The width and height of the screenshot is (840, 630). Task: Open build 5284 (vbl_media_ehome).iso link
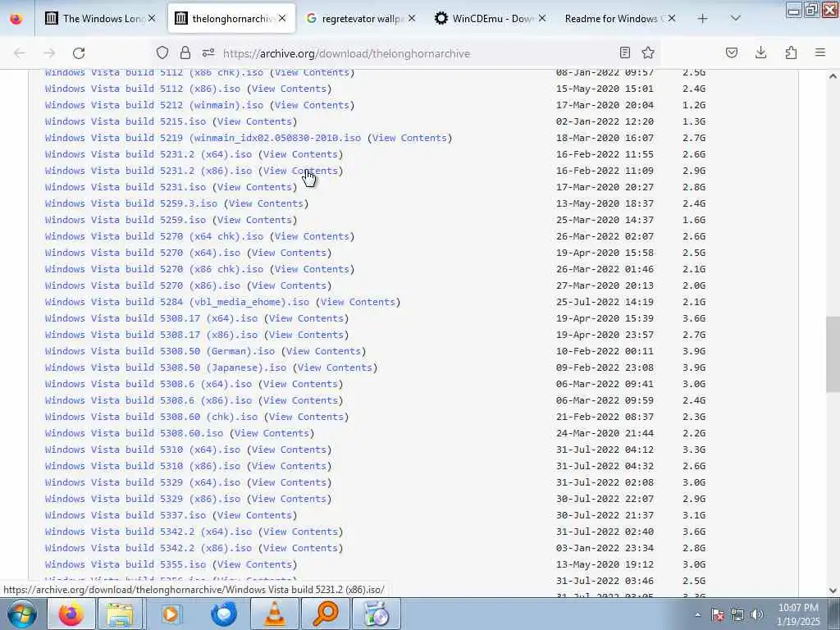[x=177, y=302]
